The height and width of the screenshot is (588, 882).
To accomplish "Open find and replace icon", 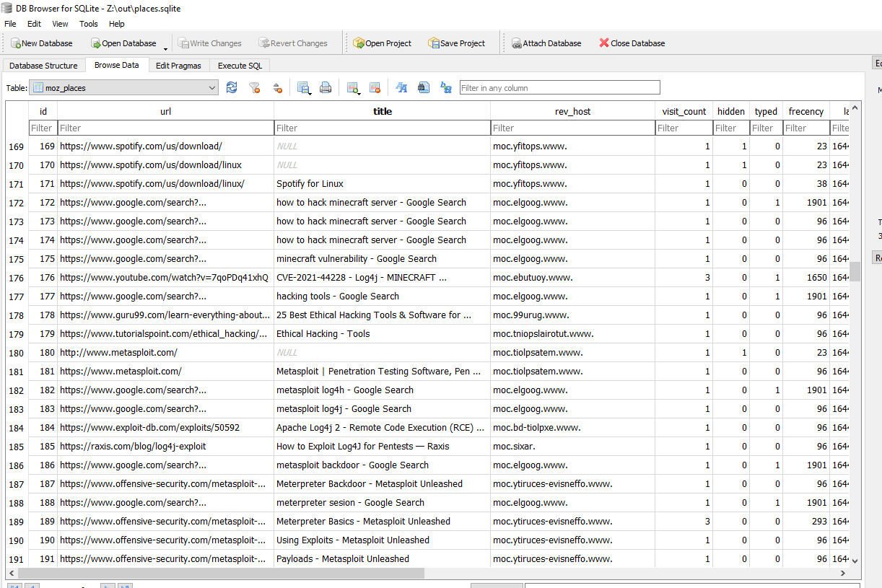I will 445,88.
